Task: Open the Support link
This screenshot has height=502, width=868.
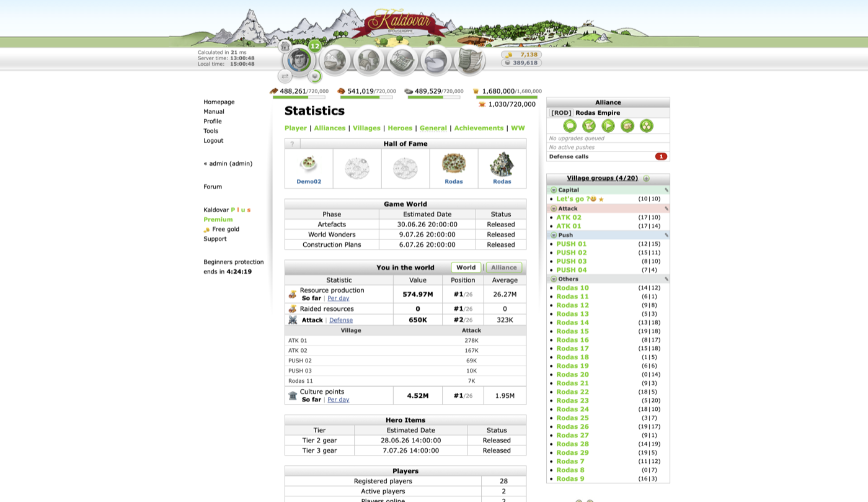Action: tap(215, 239)
